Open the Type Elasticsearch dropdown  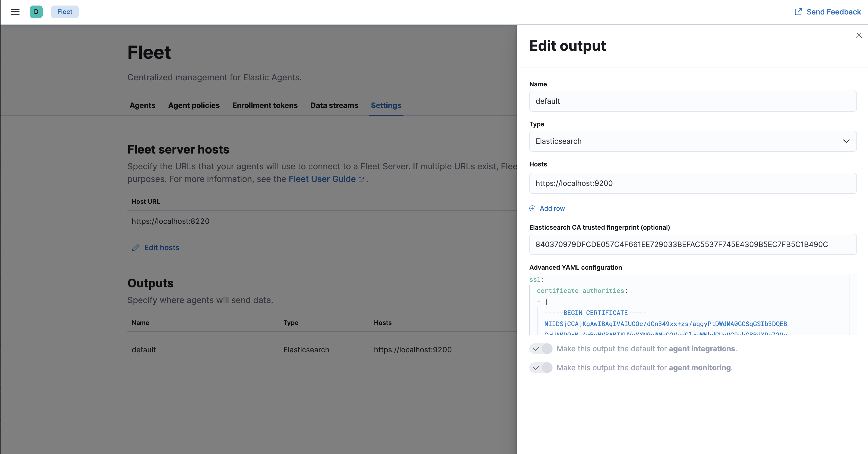click(x=687, y=141)
